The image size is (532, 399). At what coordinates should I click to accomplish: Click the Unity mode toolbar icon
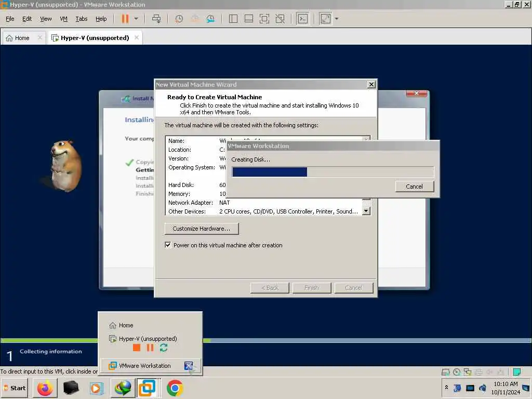pos(280,19)
